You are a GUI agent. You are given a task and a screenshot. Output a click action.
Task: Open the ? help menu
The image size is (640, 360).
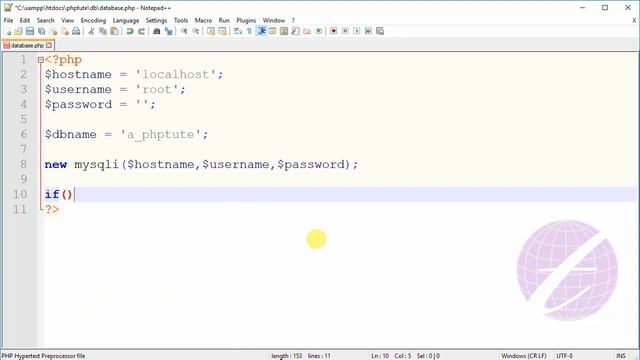click(x=293, y=20)
